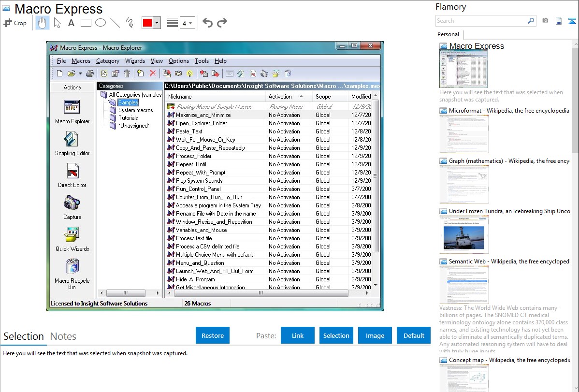Click the camera snapshot icon in Flamory

545,21
